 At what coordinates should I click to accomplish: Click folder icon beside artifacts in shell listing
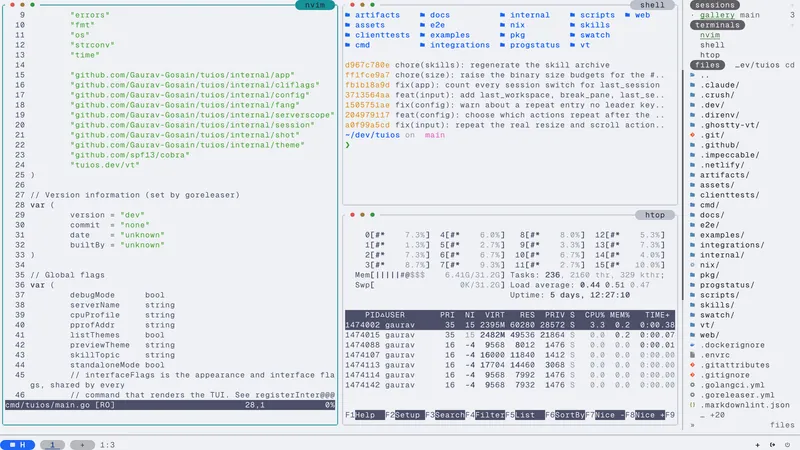(348, 15)
